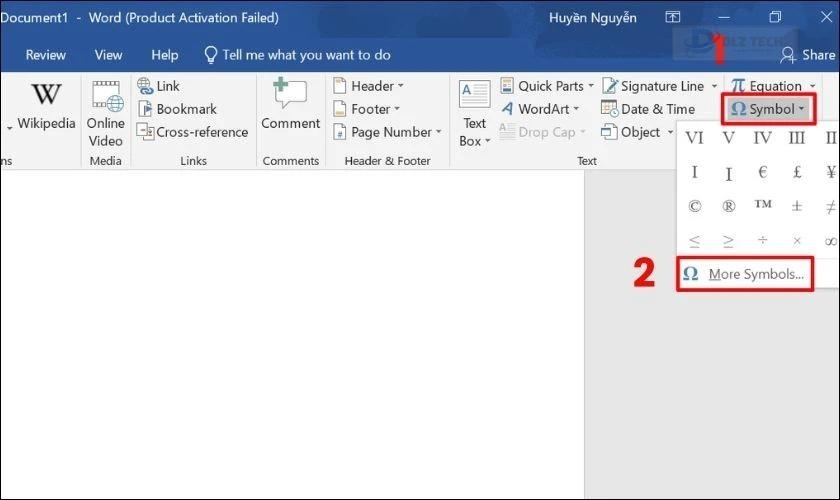Viewport: 840px width, 500px height.
Task: Insert an Object
Action: (631, 132)
